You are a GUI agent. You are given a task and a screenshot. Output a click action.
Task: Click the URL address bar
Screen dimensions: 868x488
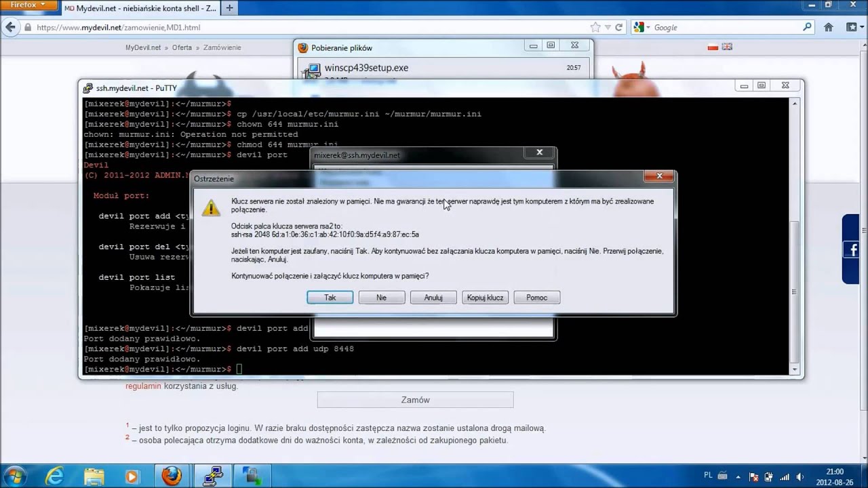pyautogui.click(x=305, y=28)
